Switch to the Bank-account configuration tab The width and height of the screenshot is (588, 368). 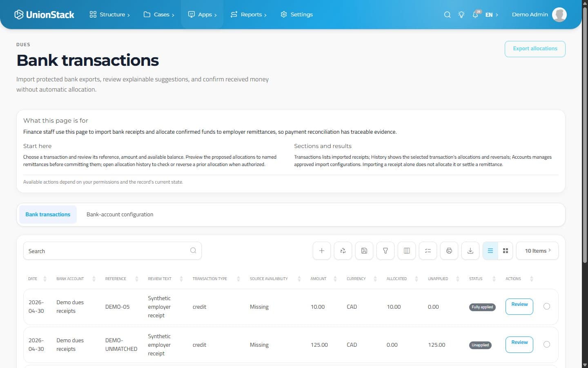[120, 214]
